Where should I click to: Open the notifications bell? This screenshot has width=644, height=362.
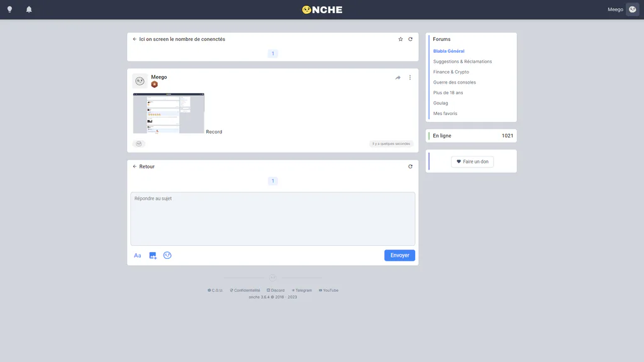29,9
